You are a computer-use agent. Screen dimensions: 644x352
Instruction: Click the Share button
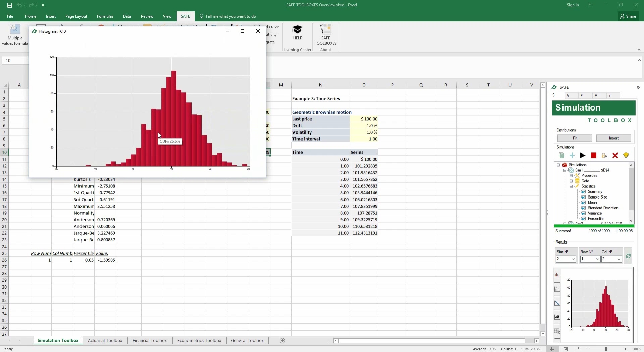[628, 16]
